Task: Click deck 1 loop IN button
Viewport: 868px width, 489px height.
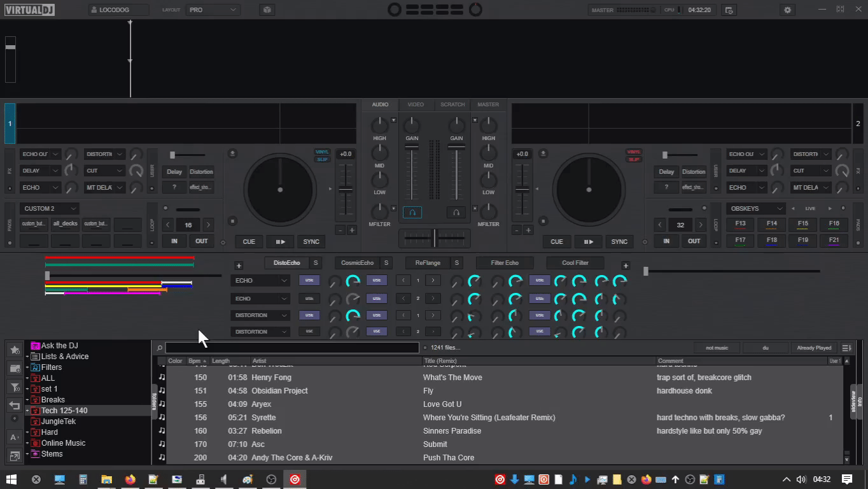Action: pos(174,241)
